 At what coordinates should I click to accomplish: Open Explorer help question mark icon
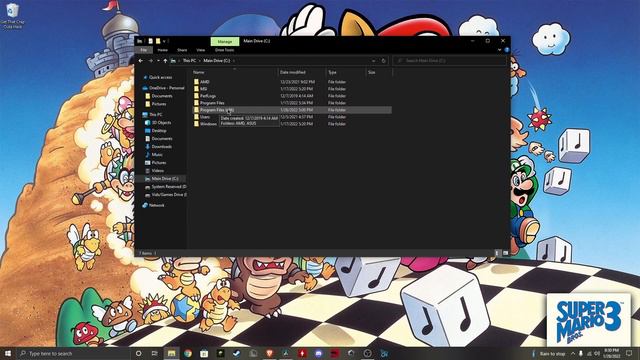point(507,50)
